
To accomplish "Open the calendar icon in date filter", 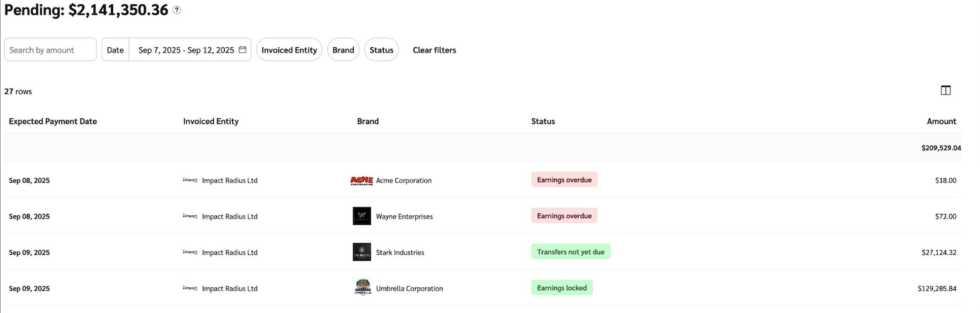I will coord(242,50).
